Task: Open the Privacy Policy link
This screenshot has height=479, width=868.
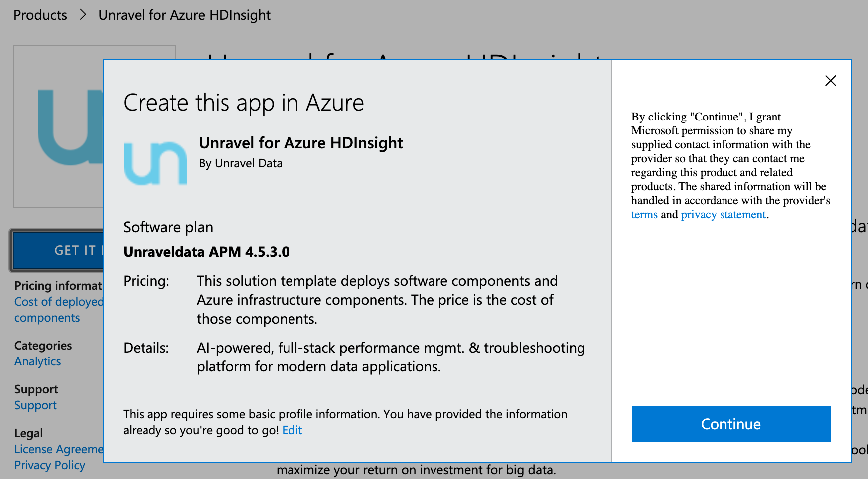Action: click(x=50, y=465)
